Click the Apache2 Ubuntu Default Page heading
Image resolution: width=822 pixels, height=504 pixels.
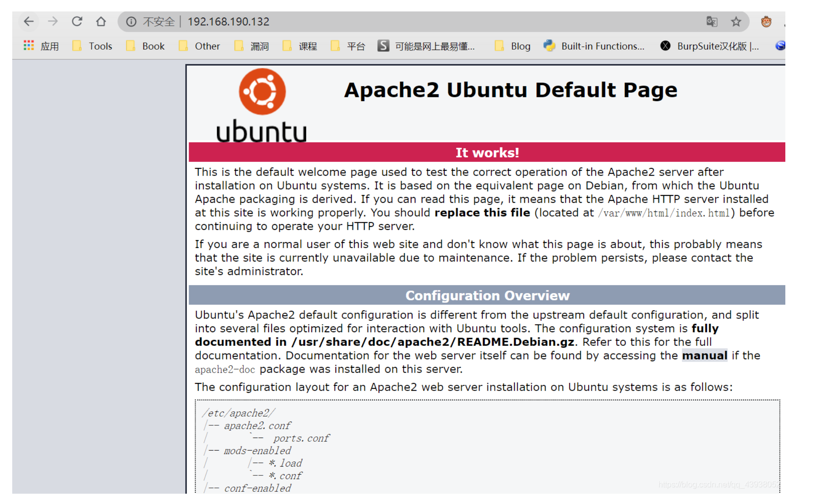point(511,90)
